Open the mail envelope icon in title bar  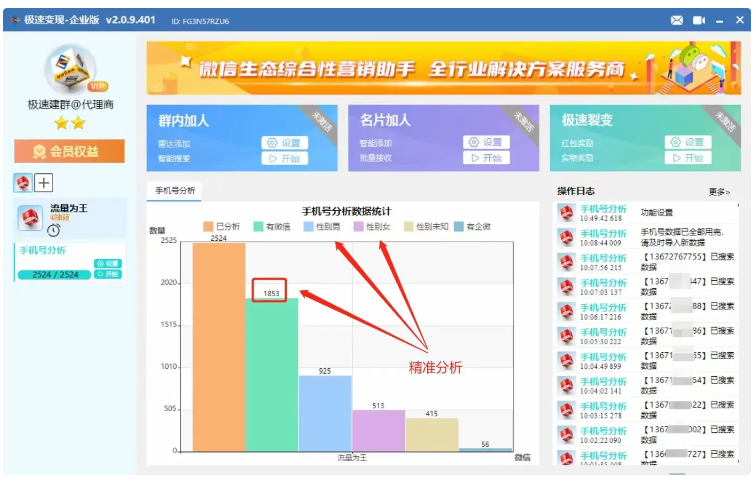[677, 20]
